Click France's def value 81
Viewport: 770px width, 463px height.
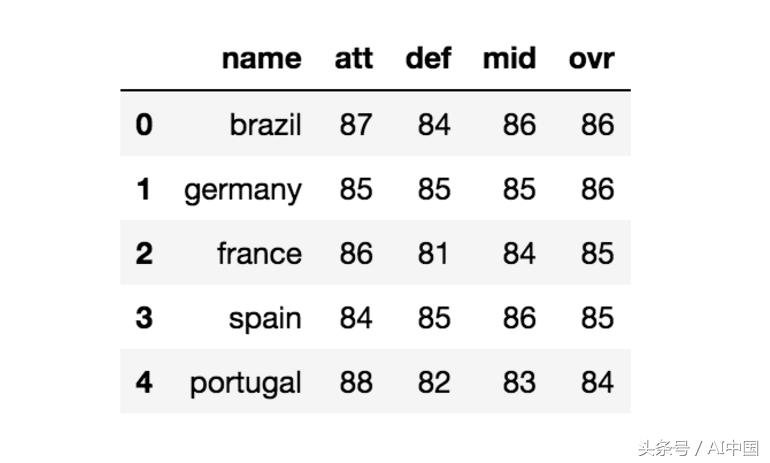coord(434,253)
